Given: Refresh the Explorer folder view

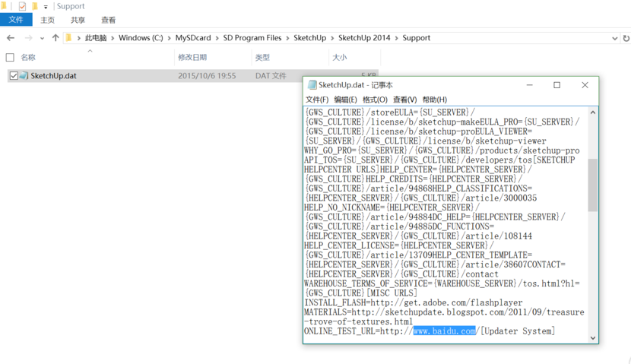Looking at the screenshot, I should click(x=626, y=38).
